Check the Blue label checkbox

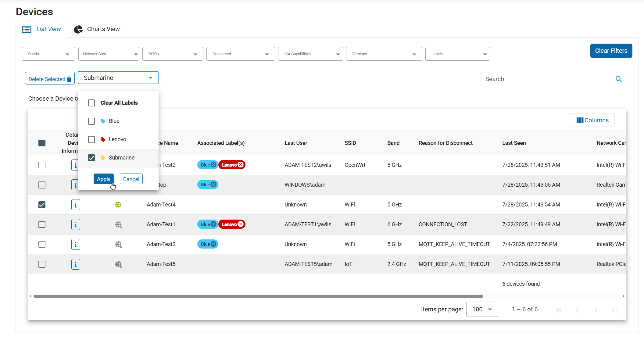(91, 121)
